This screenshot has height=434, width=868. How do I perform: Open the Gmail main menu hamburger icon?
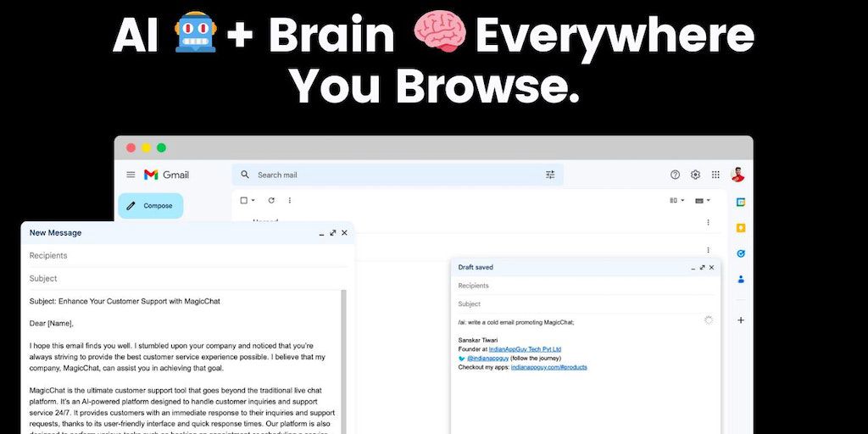coord(131,175)
